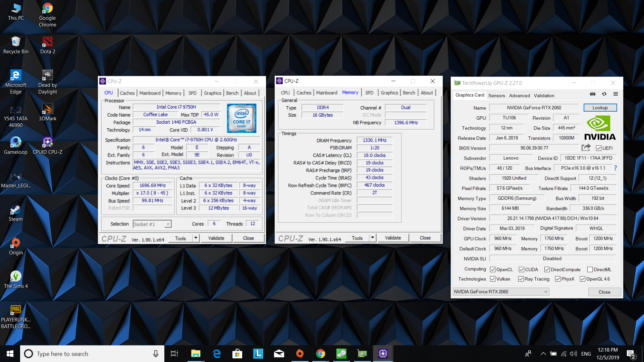The image size is (644, 362).
Task: Switch to Caches tab in left CPU-Z
Action: 127,93
